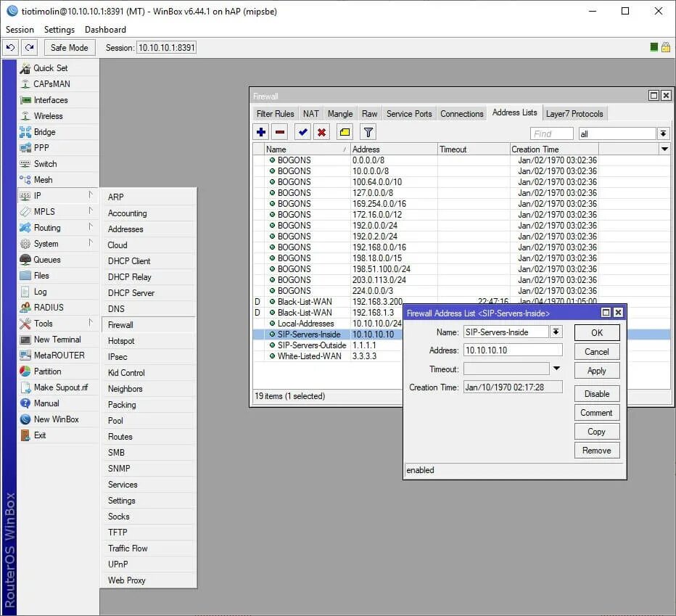The width and height of the screenshot is (676, 616).
Task: Click Make Supout.rif in sidebar
Action: (58, 387)
